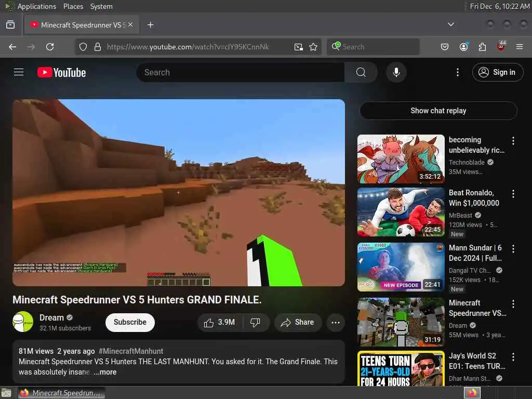Expand the description with ...more
Image resolution: width=532 pixels, height=399 pixels.
pos(105,372)
